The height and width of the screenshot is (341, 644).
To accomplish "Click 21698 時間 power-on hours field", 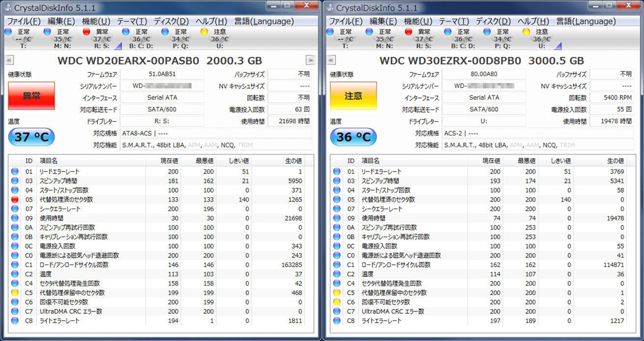I will [290, 121].
